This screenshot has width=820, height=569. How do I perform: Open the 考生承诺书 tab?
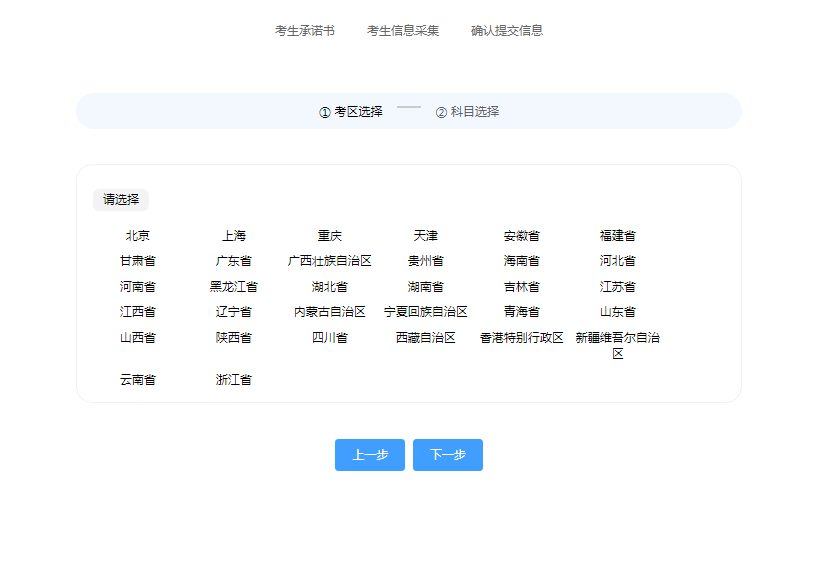click(305, 30)
